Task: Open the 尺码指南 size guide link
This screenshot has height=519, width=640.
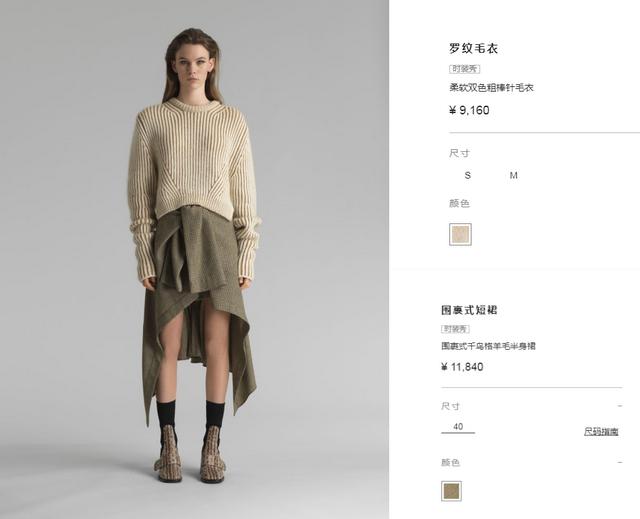Action: 601,432
